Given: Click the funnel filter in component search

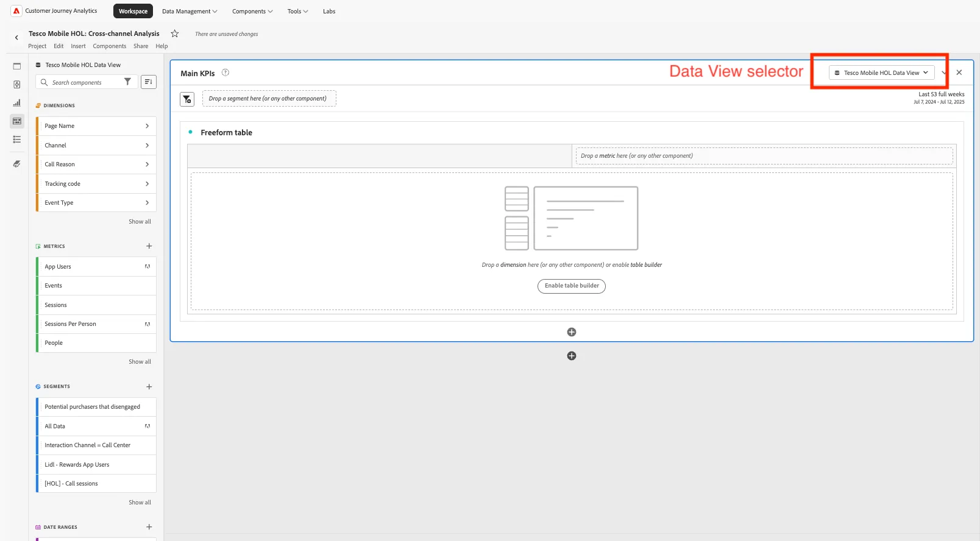Looking at the screenshot, I should (x=127, y=82).
